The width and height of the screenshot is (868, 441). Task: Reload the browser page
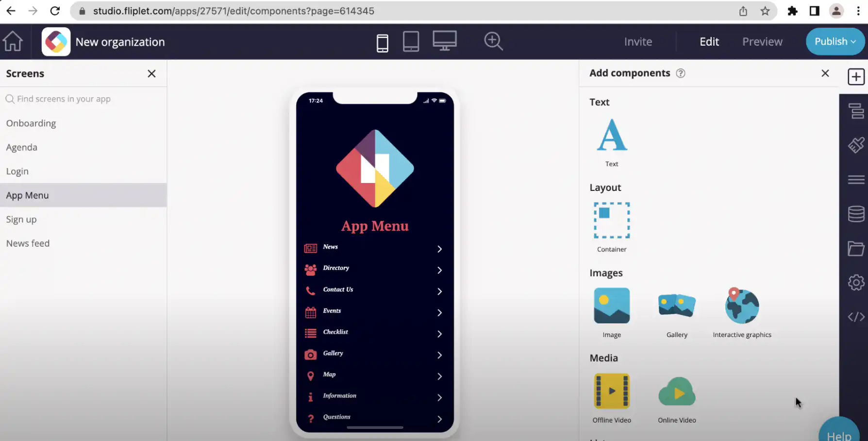(x=55, y=11)
